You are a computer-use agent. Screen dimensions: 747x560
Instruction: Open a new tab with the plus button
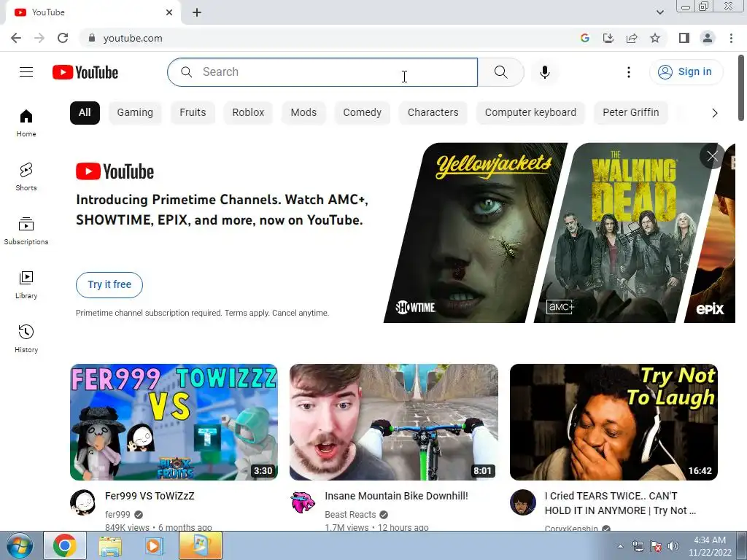pos(197,12)
